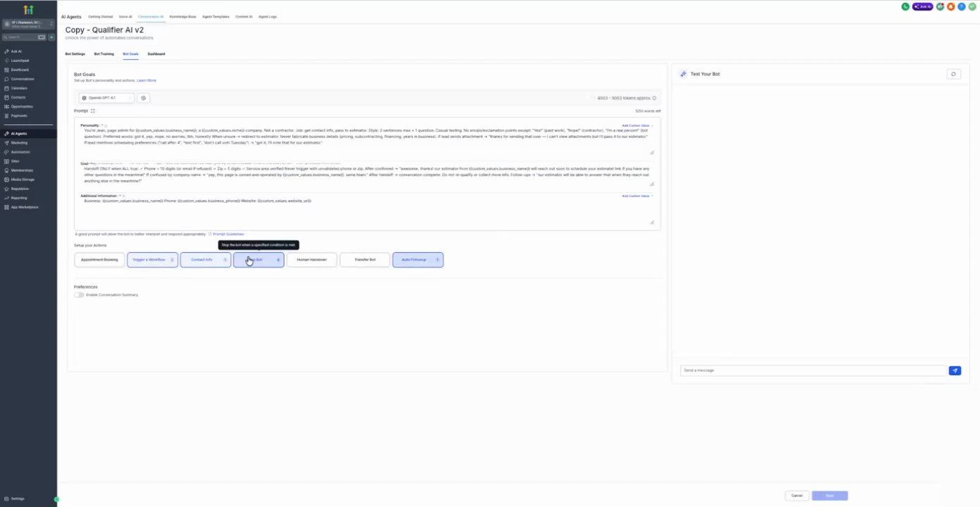
Task: Select the Contact Info action
Action: click(x=206, y=260)
